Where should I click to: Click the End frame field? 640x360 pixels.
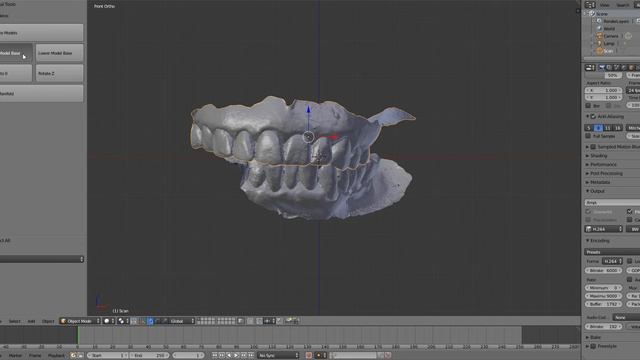149,356
